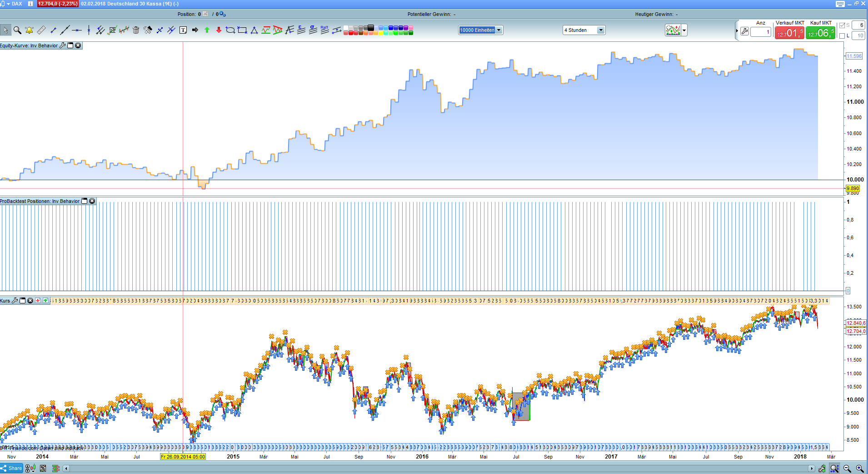Draw an ellipse shape on chart
The height and width of the screenshot is (474, 868).
pyautogui.click(x=230, y=30)
